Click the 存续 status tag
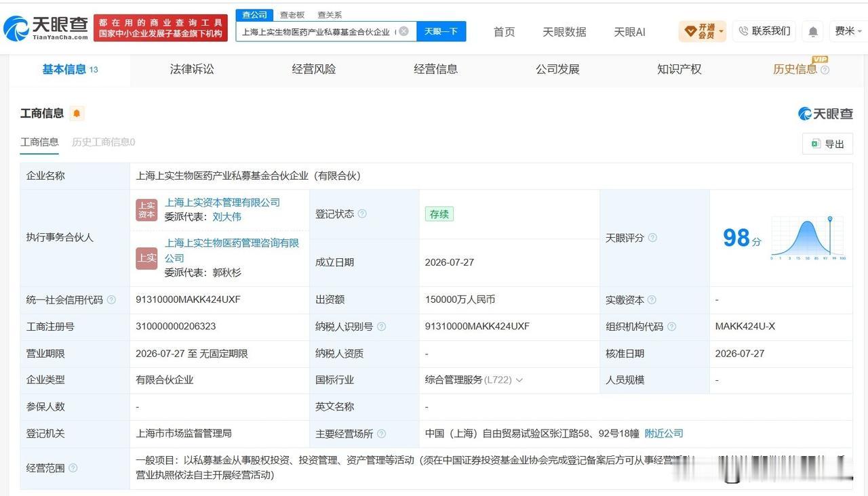This screenshot has width=868, height=496. tap(439, 214)
